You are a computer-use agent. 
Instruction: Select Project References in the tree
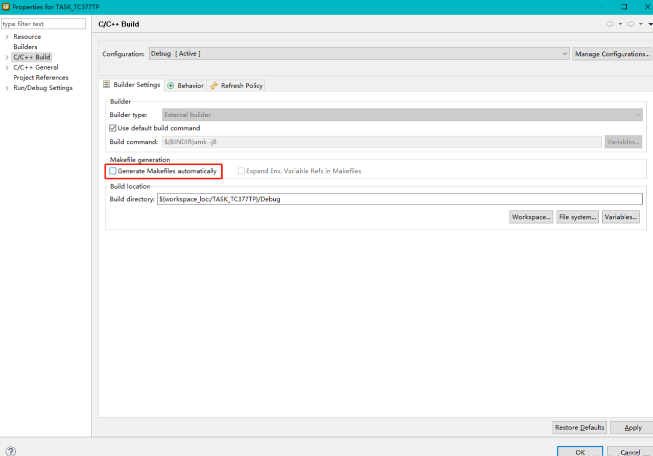click(41, 77)
